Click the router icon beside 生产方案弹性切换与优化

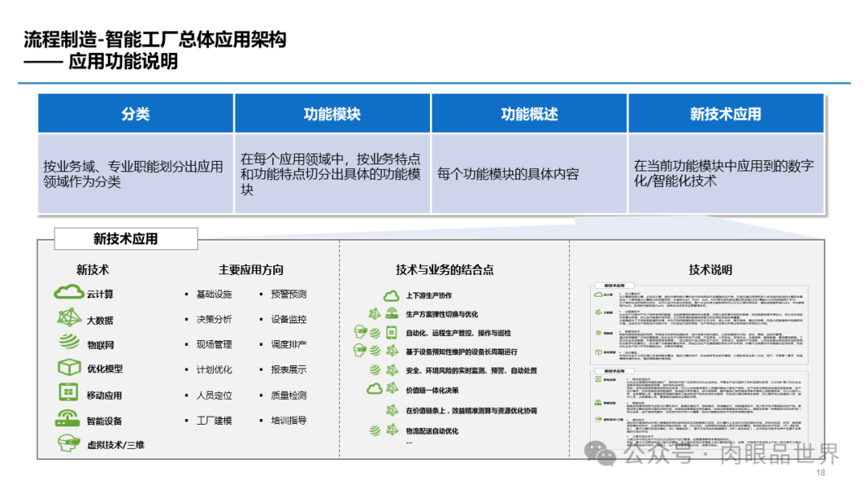[x=392, y=314]
